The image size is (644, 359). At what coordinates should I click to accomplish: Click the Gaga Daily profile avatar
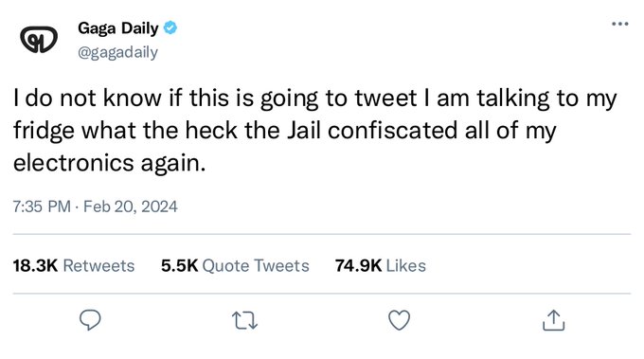[39, 40]
